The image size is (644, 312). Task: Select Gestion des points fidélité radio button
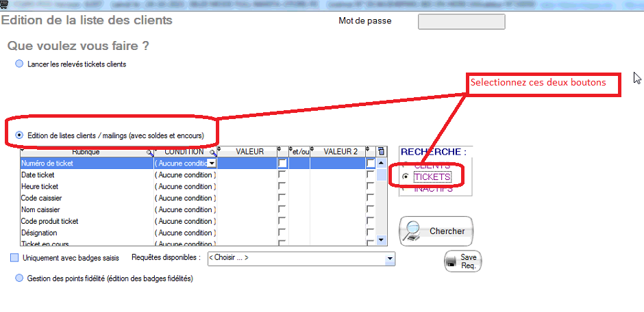tap(19, 278)
